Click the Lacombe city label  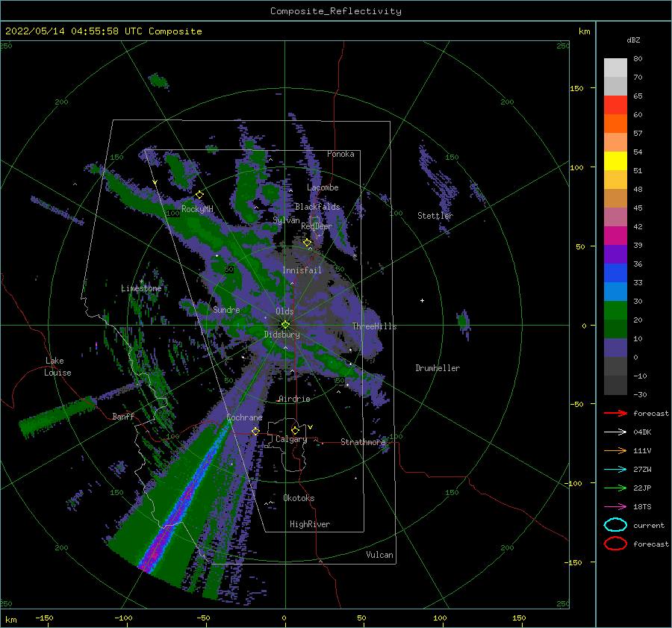323,187
